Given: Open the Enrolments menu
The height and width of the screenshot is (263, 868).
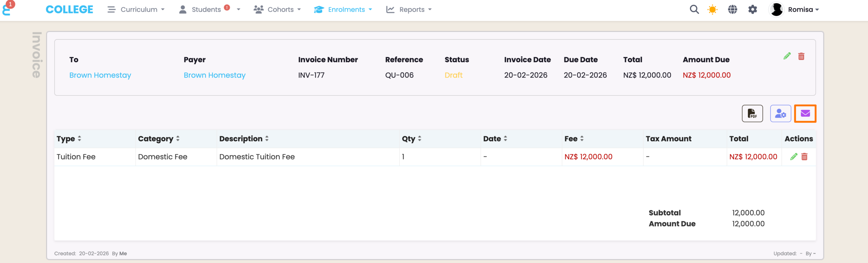Looking at the screenshot, I should tap(343, 9).
